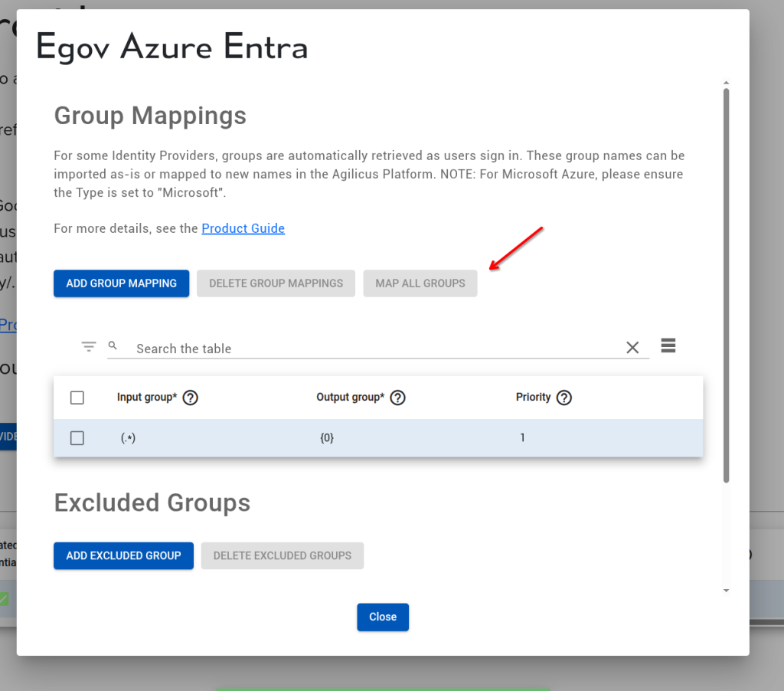
Task: Uncheck the select-all checkbox in table header
Action: [x=77, y=398]
